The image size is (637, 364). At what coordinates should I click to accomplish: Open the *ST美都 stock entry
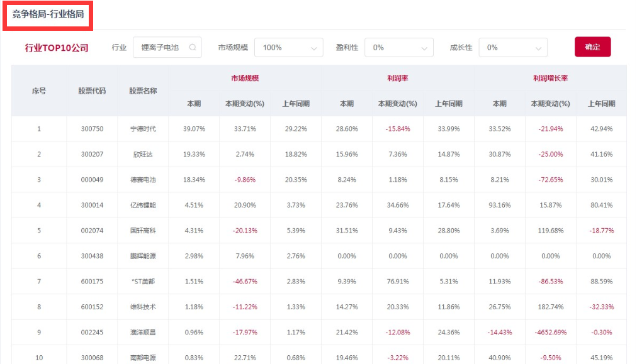tap(143, 282)
